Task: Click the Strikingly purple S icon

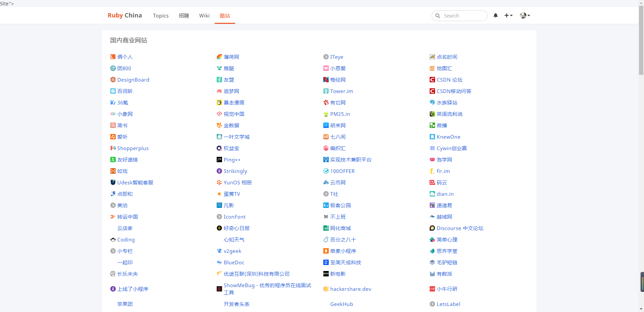Action: point(219,171)
